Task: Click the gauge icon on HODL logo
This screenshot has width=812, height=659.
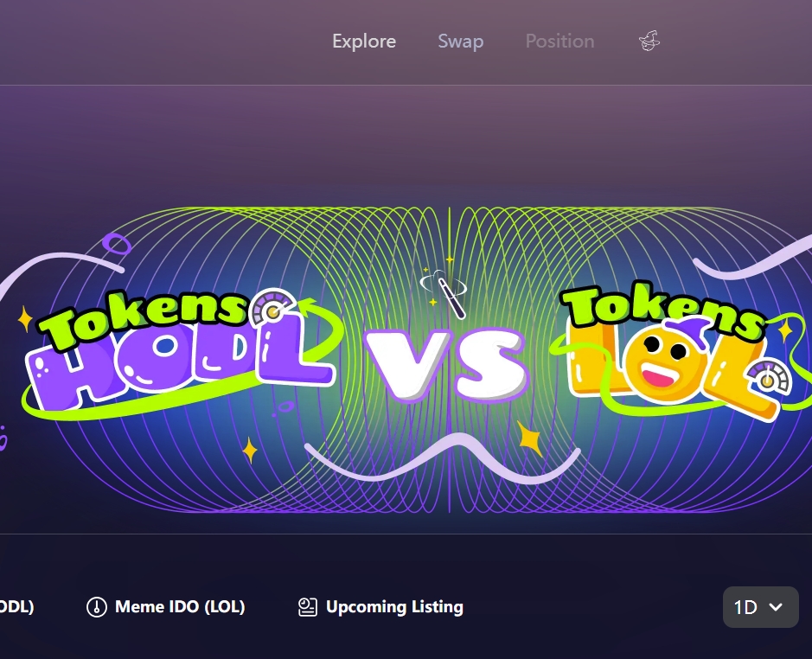Action: (x=273, y=308)
